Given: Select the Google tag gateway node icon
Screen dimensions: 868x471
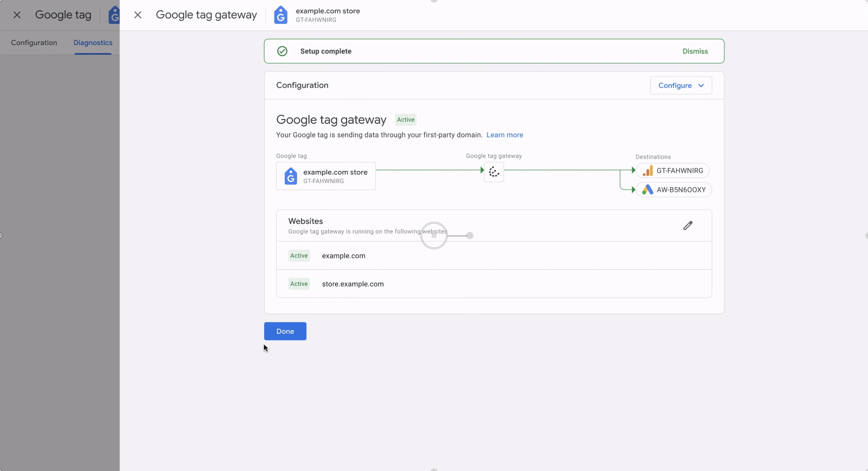Looking at the screenshot, I should click(494, 172).
